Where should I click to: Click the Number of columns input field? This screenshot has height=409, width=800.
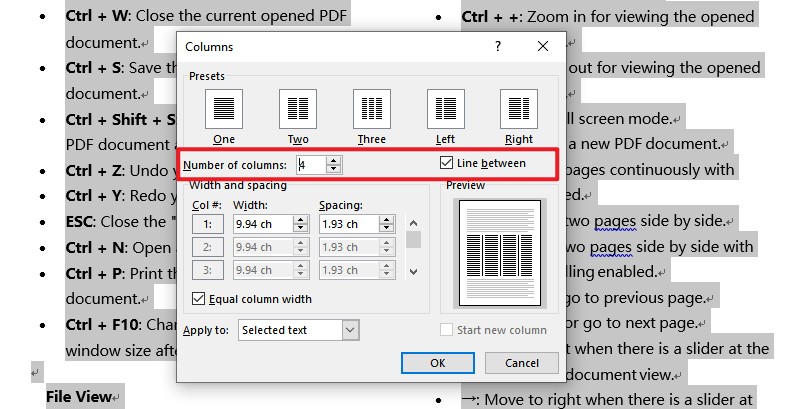(x=311, y=165)
